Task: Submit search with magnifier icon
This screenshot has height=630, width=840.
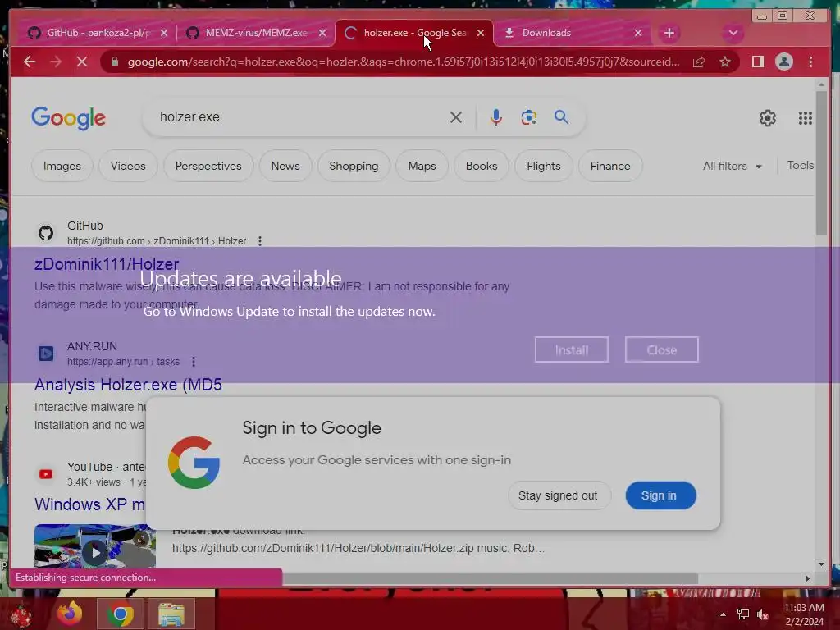Action: coord(561,117)
